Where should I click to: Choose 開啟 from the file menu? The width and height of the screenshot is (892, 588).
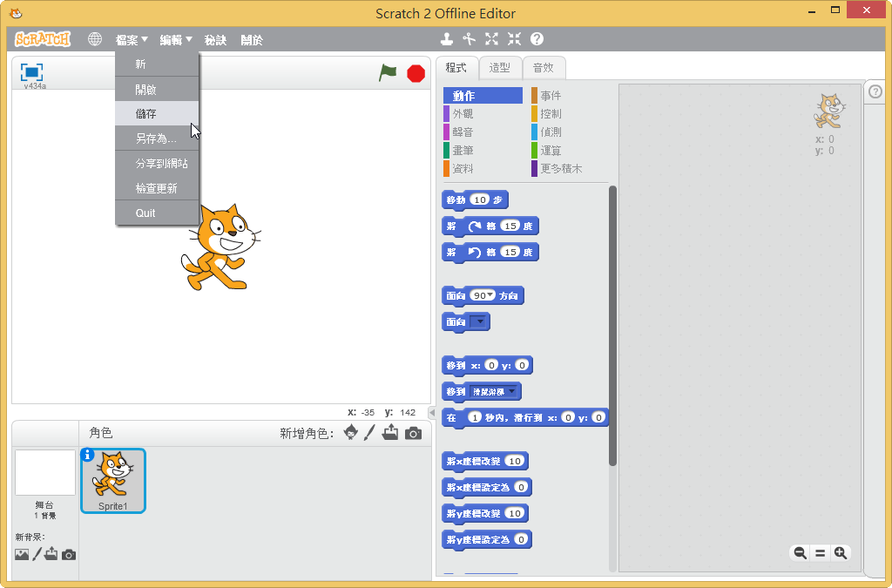coord(157,89)
